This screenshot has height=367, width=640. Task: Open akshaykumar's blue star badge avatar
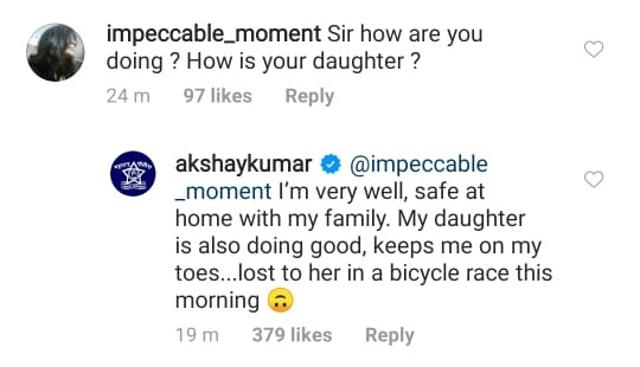133,173
